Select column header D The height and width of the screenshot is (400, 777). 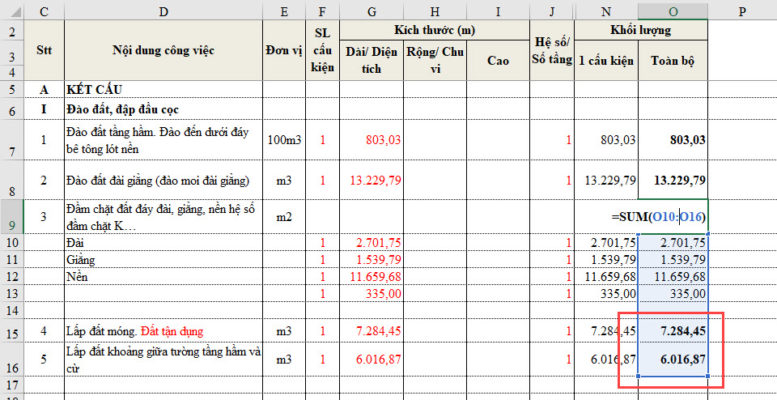[164, 10]
